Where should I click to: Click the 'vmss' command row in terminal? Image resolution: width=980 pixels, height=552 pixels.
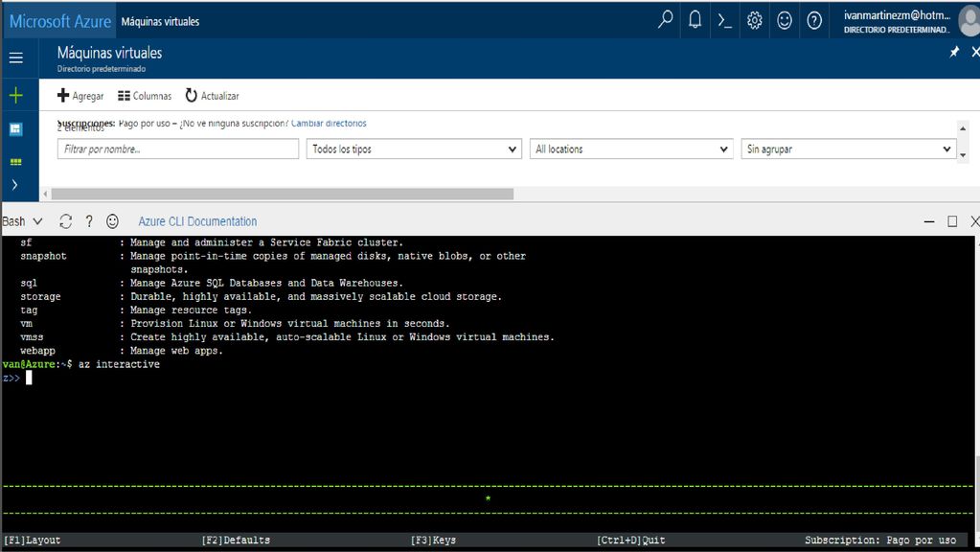click(286, 337)
